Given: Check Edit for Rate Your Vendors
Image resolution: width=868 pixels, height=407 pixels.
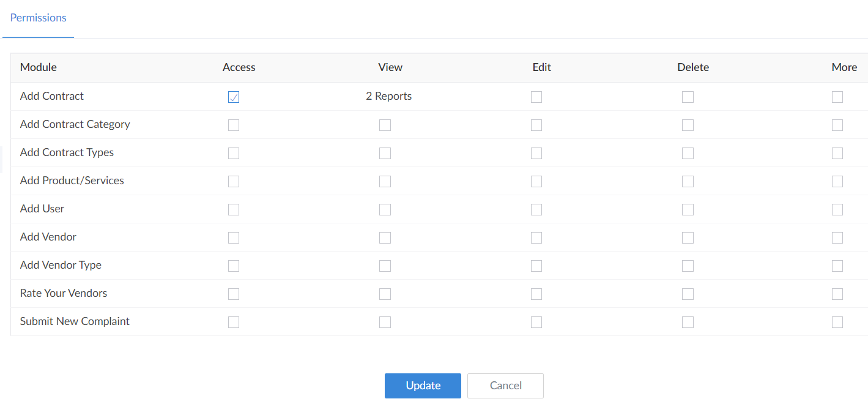Looking at the screenshot, I should tap(536, 294).
